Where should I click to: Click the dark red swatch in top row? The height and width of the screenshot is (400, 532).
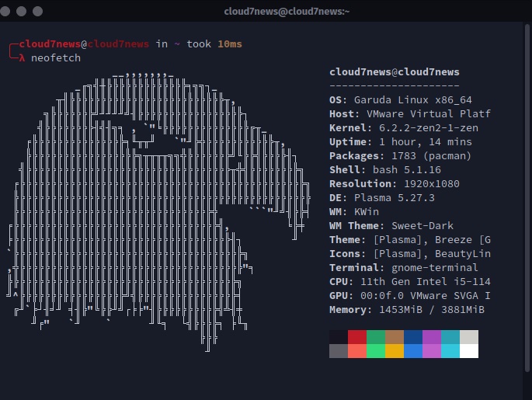click(x=357, y=337)
